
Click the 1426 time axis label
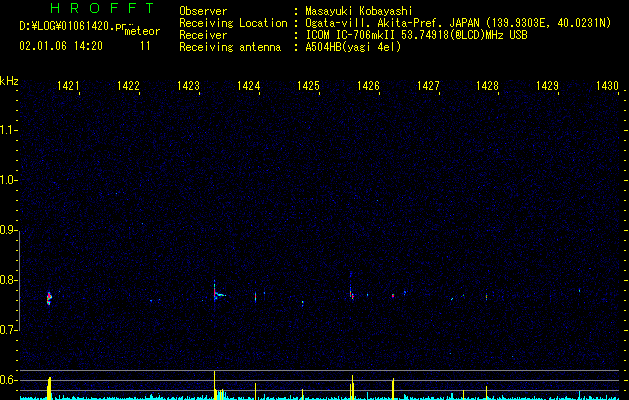368,86
